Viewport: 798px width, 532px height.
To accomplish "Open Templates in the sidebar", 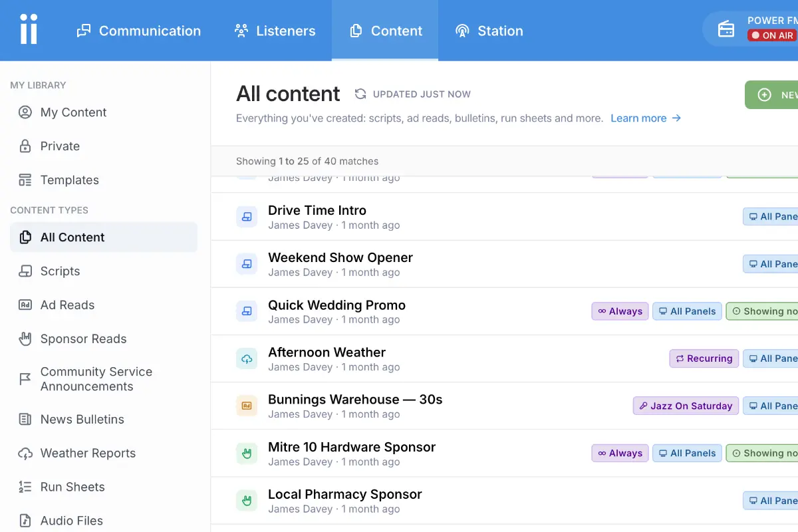I will [x=104, y=180].
